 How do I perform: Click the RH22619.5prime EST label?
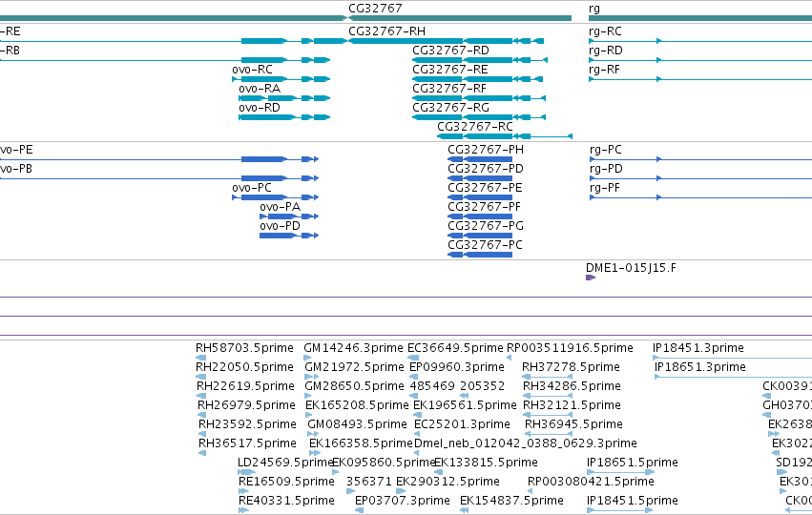tap(245, 386)
